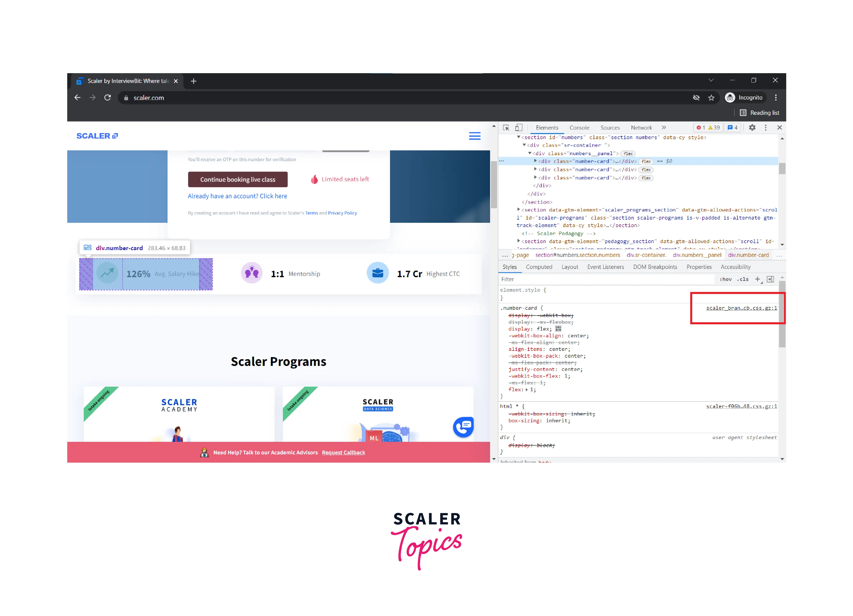Reload the scaler.com page
Screen dimensions: 853x616
point(108,98)
